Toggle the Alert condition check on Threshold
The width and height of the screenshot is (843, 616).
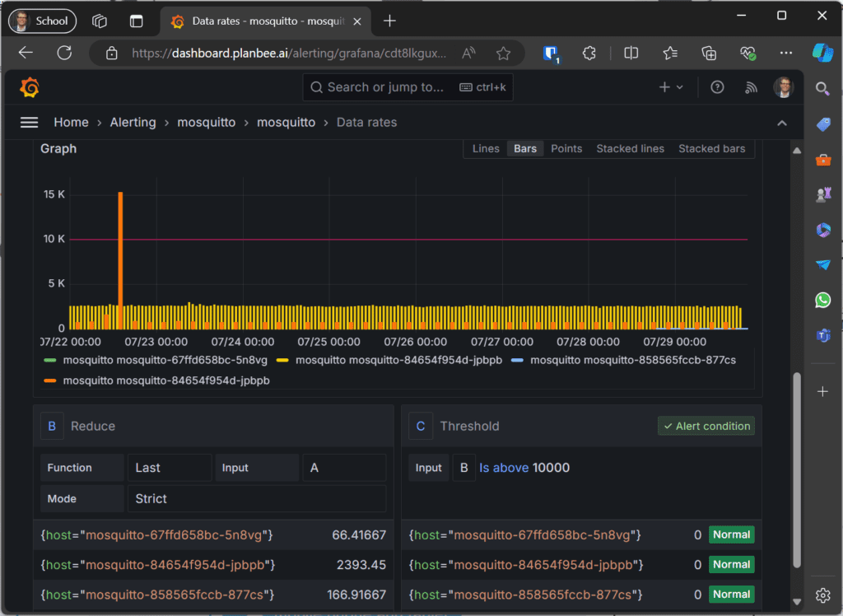click(x=706, y=426)
